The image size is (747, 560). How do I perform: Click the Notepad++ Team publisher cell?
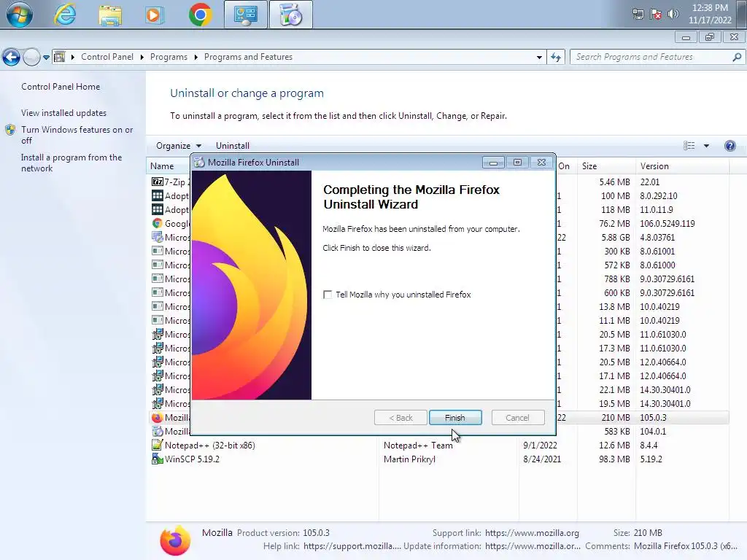point(418,446)
